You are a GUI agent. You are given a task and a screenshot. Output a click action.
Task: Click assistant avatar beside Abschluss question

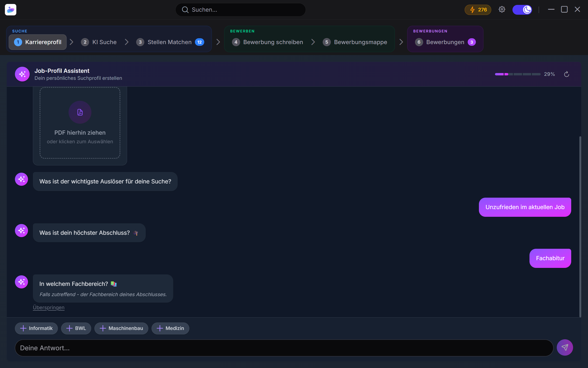21,230
